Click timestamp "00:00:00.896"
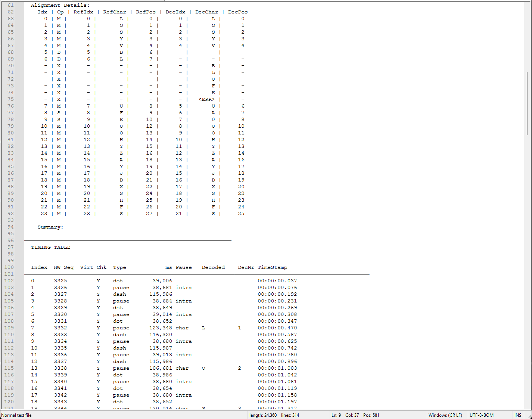The width and height of the screenshot is (532, 419). (277, 361)
